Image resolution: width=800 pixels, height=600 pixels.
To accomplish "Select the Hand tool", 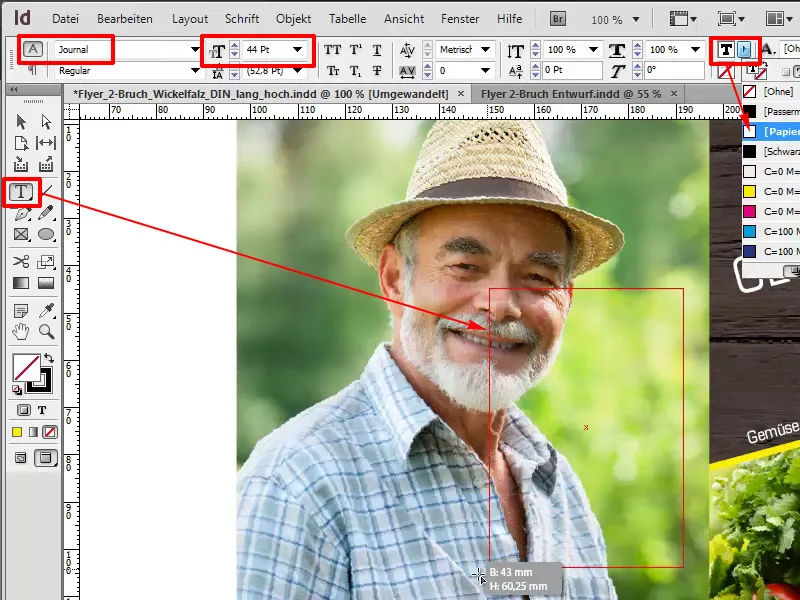I will [x=21, y=332].
